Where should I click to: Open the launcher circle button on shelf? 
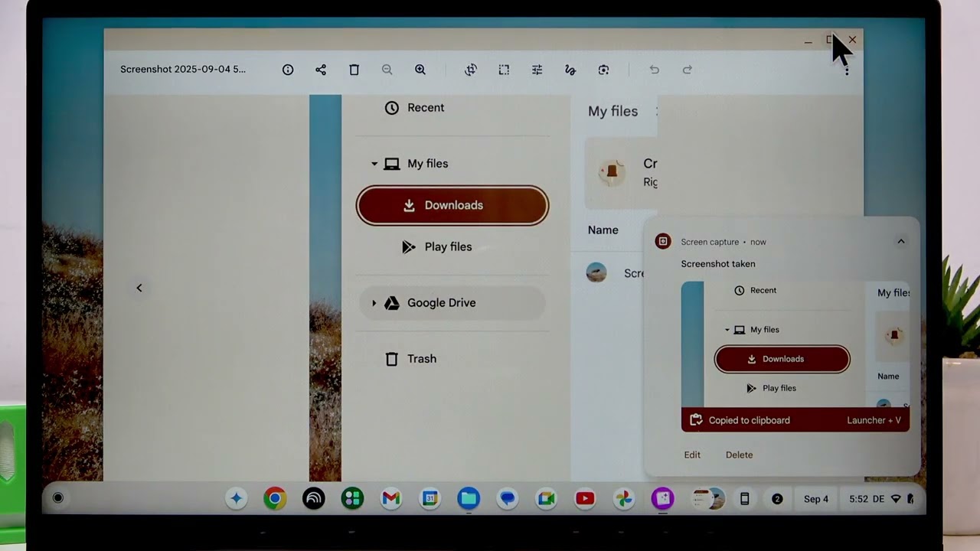click(x=57, y=498)
